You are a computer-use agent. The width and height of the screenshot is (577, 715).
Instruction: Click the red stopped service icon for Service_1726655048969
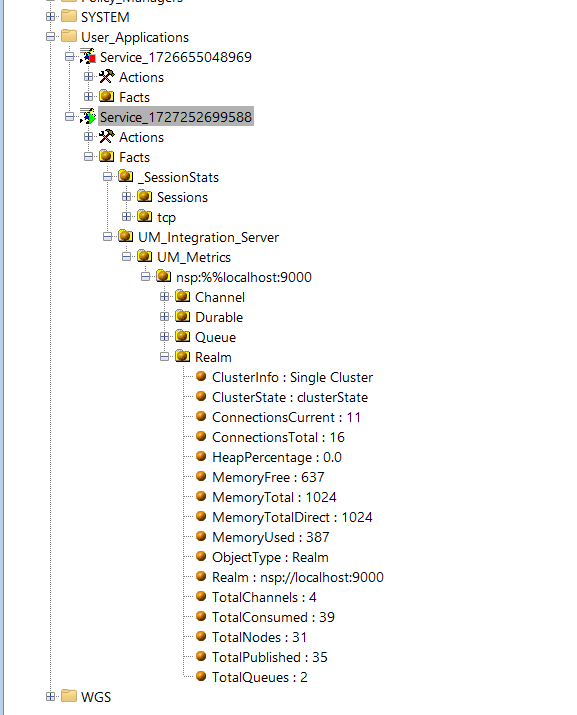(x=88, y=57)
